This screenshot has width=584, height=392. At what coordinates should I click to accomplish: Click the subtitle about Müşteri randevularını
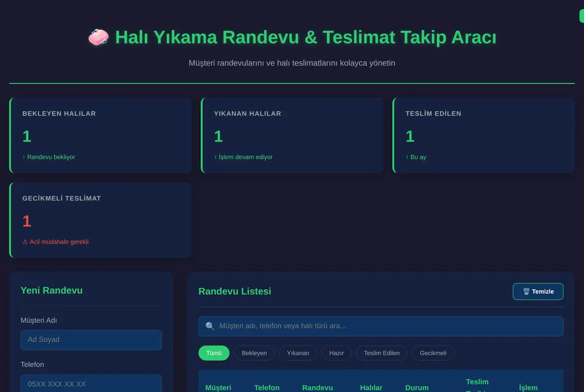292,63
